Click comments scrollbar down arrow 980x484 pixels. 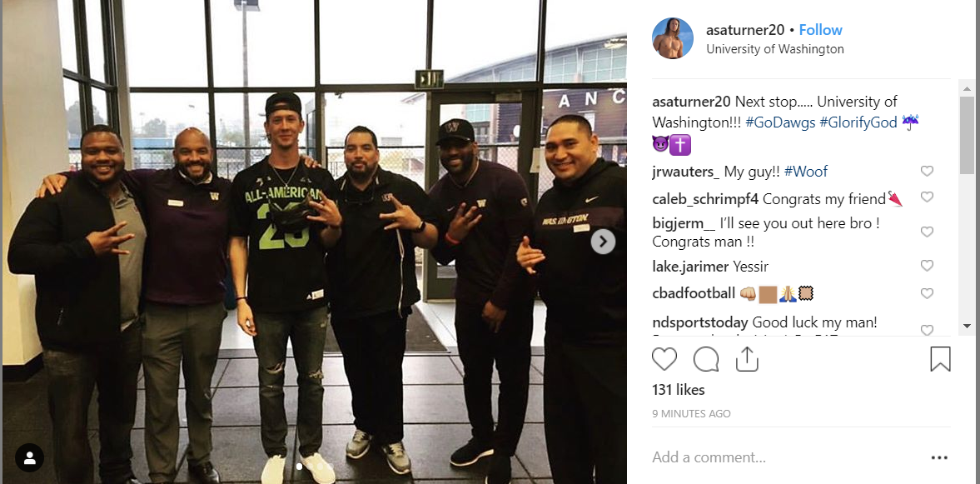coord(966,326)
